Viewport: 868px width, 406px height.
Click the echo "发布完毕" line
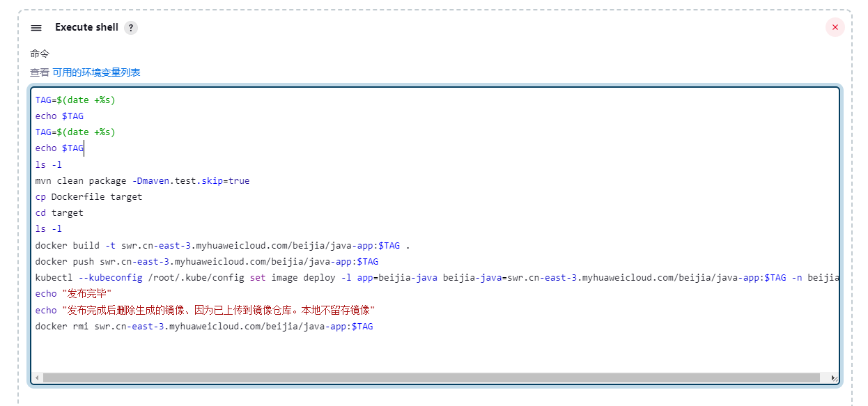(73, 294)
